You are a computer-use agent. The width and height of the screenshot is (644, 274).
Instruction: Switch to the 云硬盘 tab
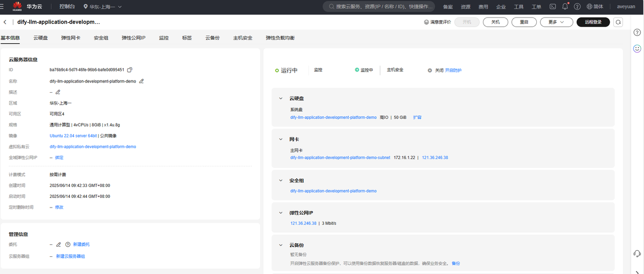[40, 38]
